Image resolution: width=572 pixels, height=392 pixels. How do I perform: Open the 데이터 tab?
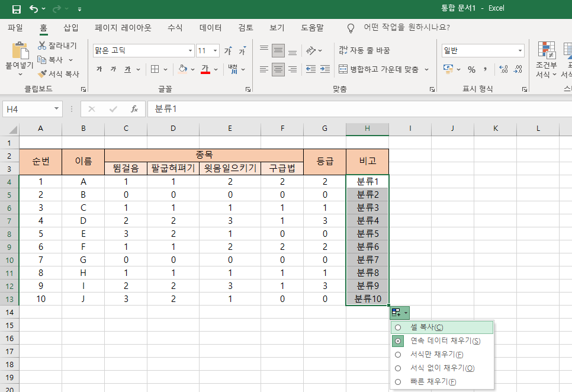click(x=210, y=28)
